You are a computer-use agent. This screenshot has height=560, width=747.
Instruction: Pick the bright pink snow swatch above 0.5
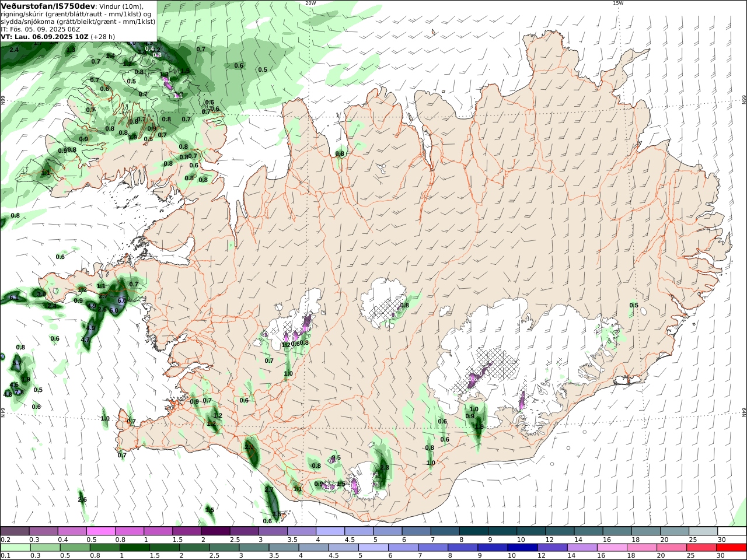click(x=100, y=531)
